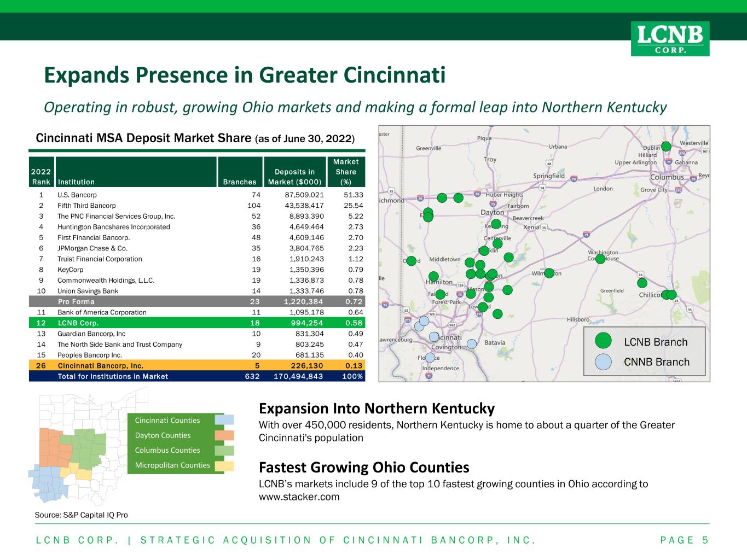This screenshot has width=747, height=560.
Task: Click the Deposits in Market column header
Action: (x=294, y=177)
